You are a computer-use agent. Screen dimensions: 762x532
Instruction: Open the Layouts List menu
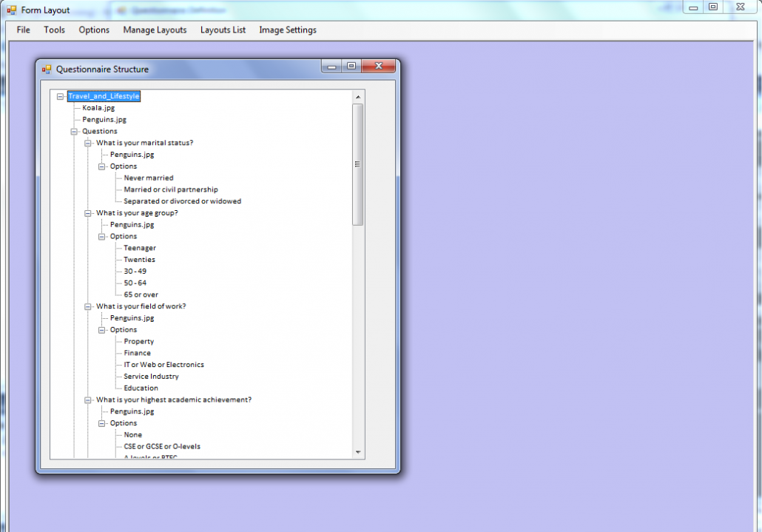click(223, 30)
